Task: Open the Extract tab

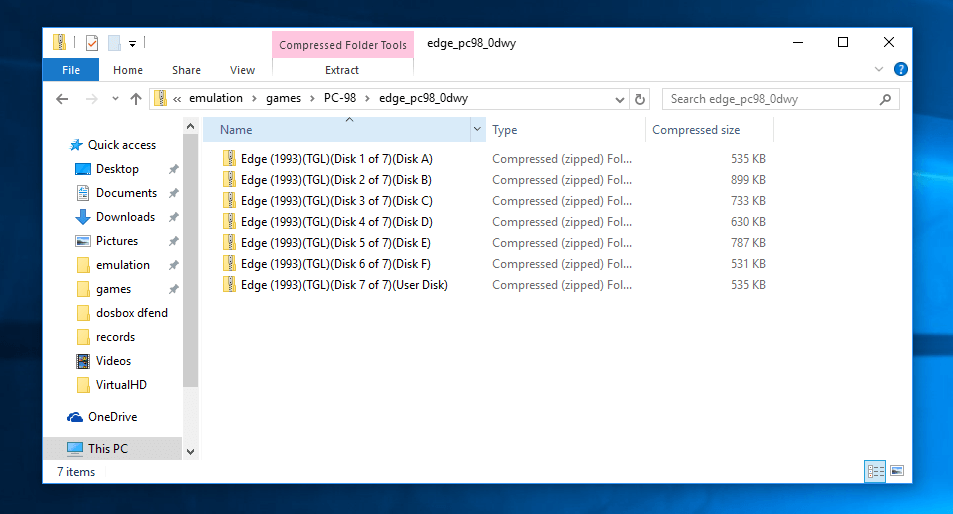Action: pyautogui.click(x=342, y=70)
